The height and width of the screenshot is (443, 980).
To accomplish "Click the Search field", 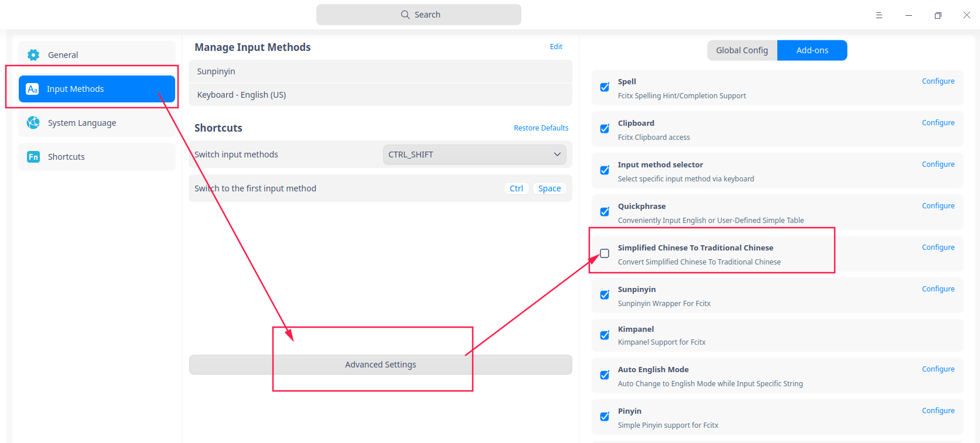I will [x=419, y=15].
